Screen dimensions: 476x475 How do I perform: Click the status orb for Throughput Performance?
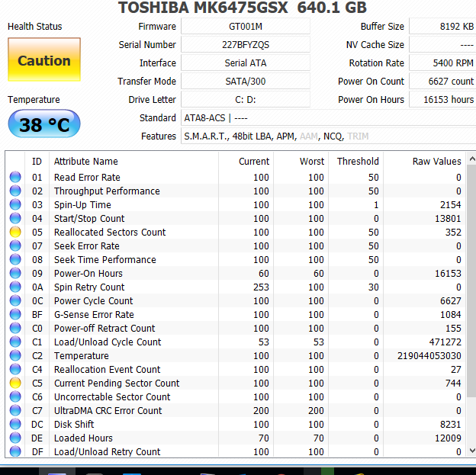point(15,191)
